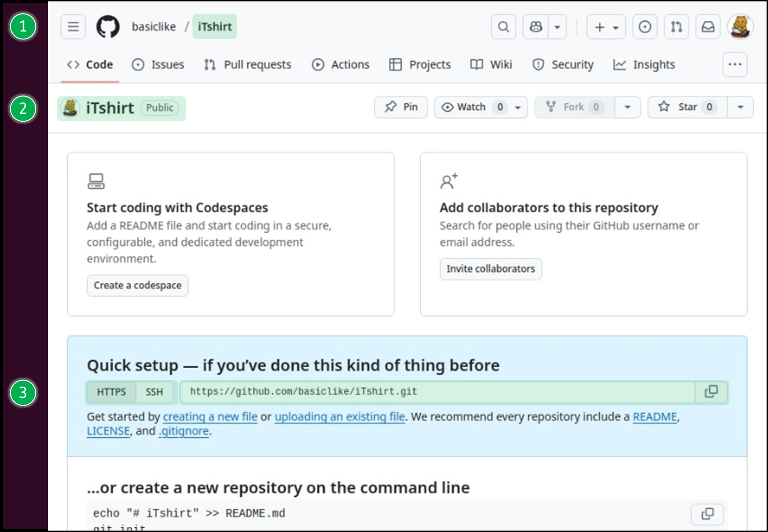Select the HTTPS clone option
Screen dimensions: 768x532
(112, 392)
